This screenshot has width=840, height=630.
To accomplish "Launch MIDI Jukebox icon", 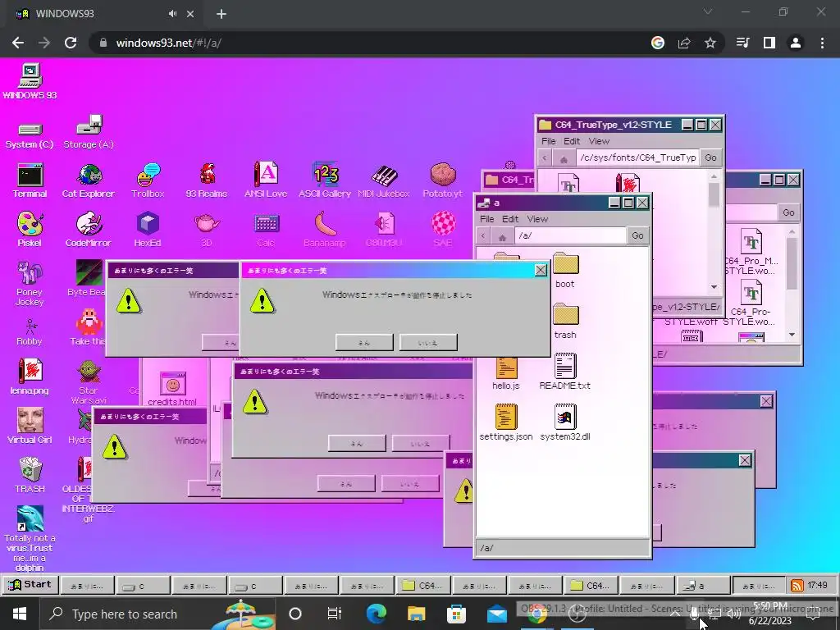I will [x=384, y=180].
